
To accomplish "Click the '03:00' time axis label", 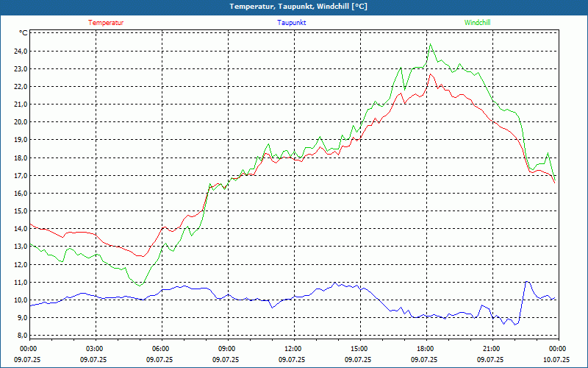I will [96, 348].
